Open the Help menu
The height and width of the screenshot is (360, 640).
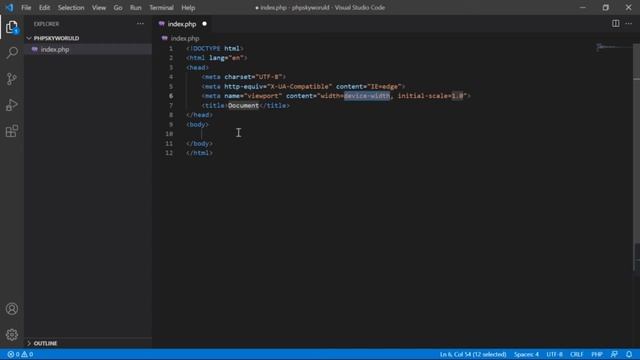[x=188, y=7]
